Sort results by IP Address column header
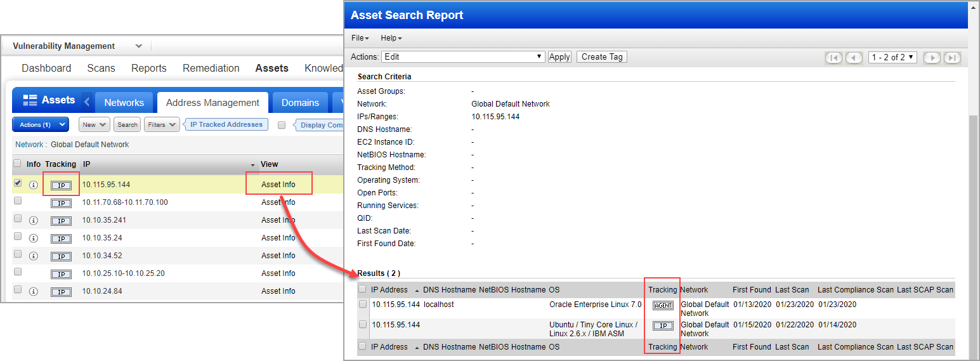 click(x=389, y=289)
